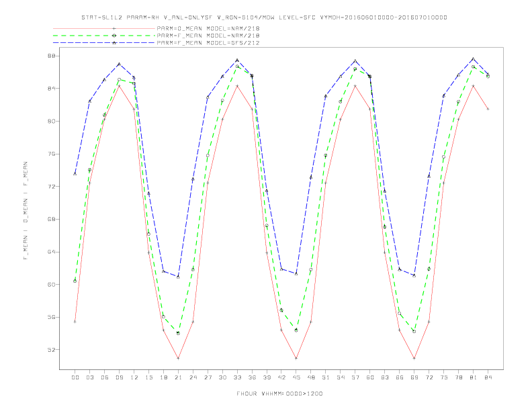Click y-axis tick label 80
The width and height of the screenshot is (532, 411).
[x=51, y=121]
